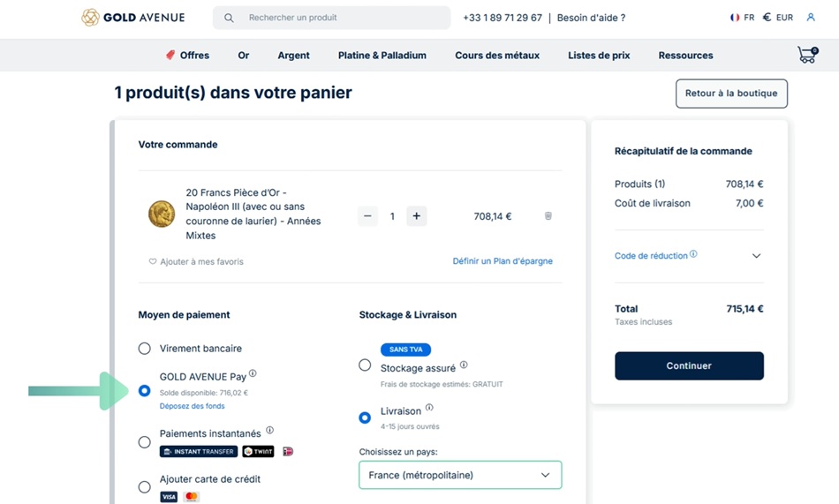Click Code de réduction link text
Screen dimensions: 839x504
(x=651, y=256)
